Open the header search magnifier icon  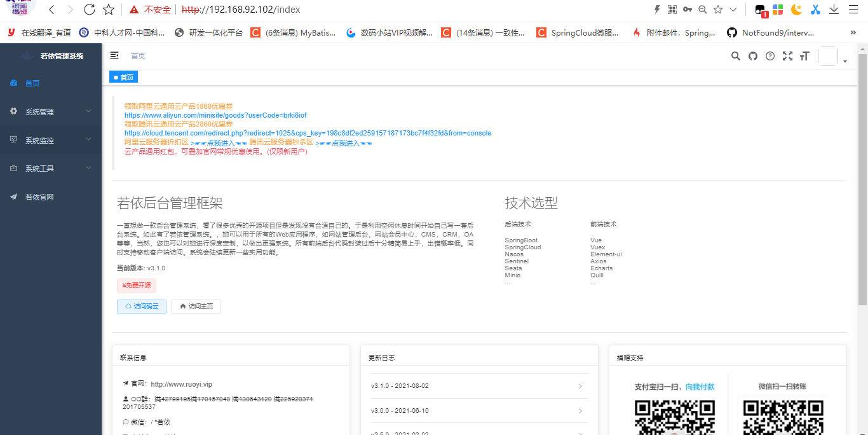(735, 56)
